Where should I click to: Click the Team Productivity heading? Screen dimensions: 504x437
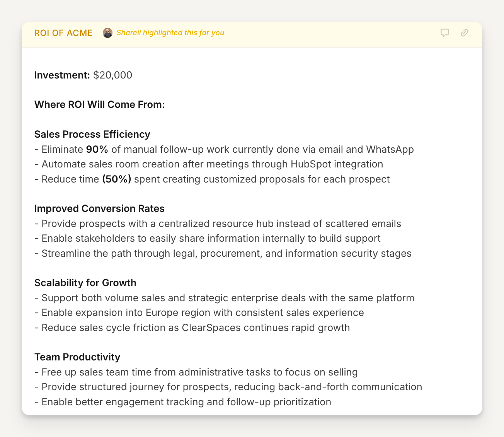point(77,357)
